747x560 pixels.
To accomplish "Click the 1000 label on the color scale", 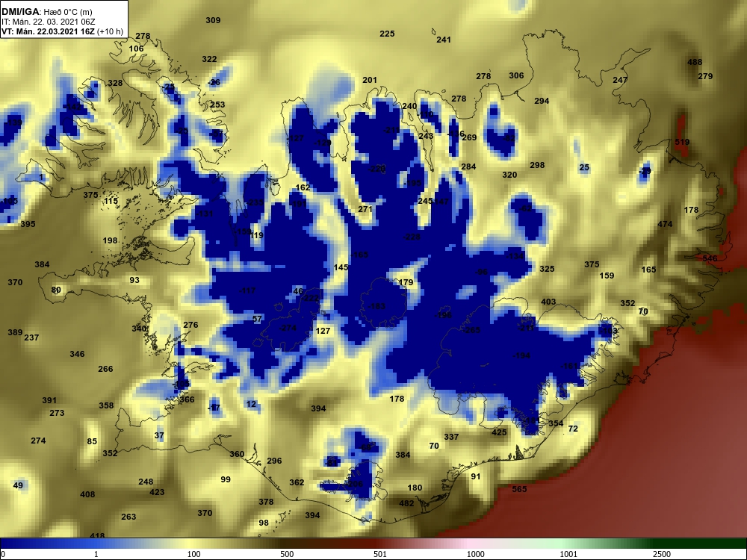I will point(475,554).
